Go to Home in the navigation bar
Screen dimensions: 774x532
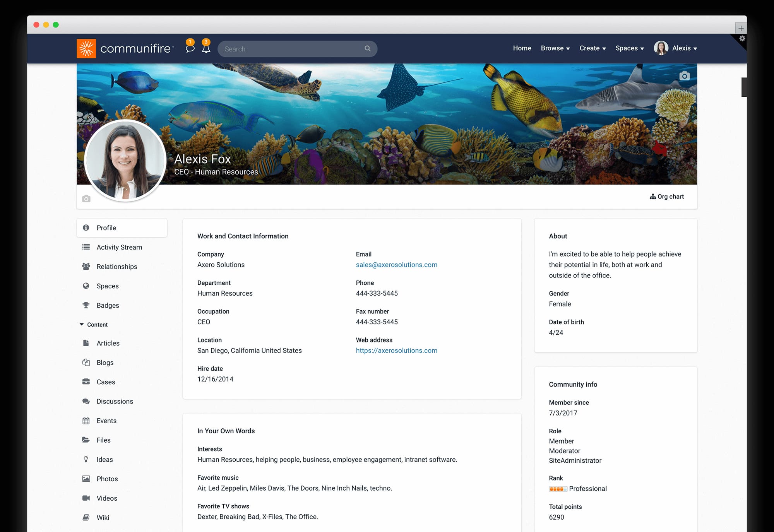522,48
